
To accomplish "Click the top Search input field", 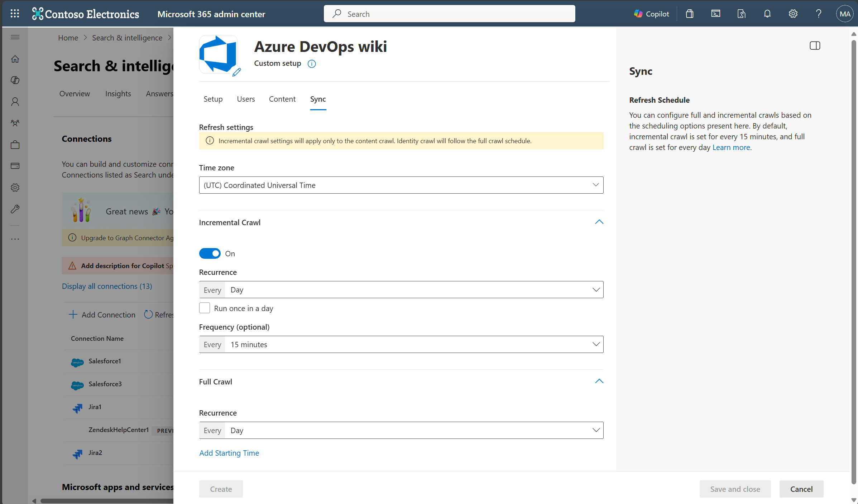I will pyautogui.click(x=449, y=14).
